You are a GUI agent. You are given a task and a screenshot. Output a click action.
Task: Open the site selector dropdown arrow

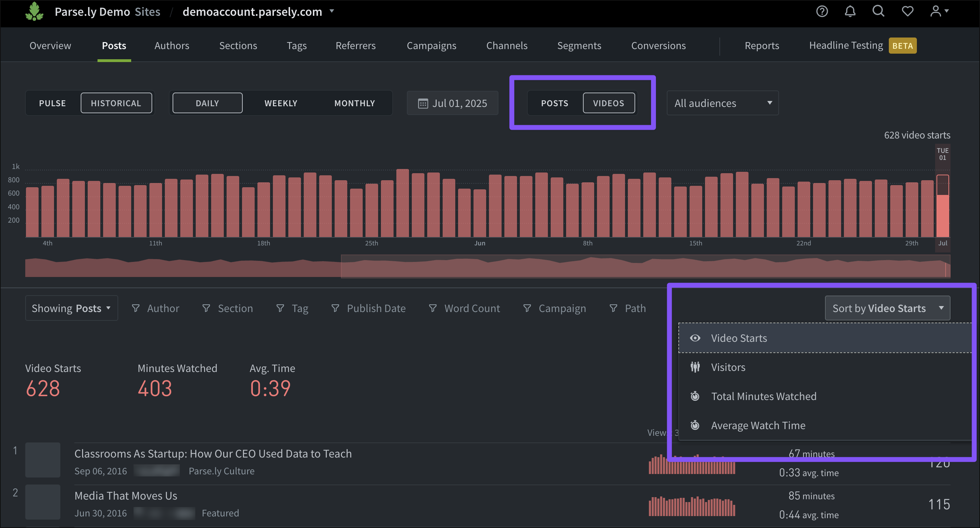pos(332,11)
